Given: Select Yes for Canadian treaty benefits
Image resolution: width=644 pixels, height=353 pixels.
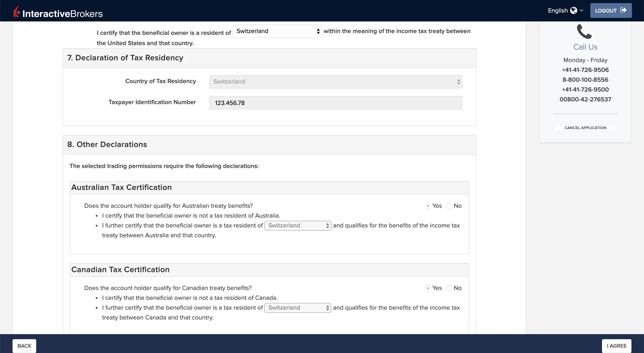Looking at the screenshot, I should 428,288.
